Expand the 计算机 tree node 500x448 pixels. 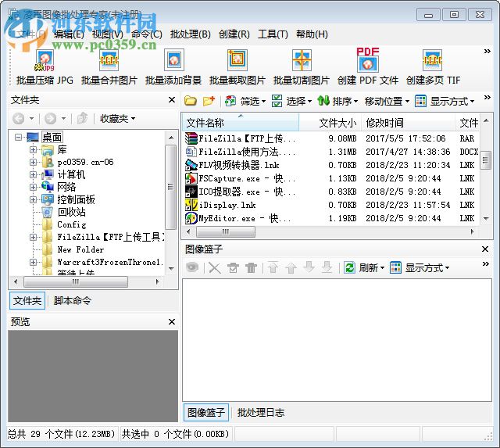33,174
